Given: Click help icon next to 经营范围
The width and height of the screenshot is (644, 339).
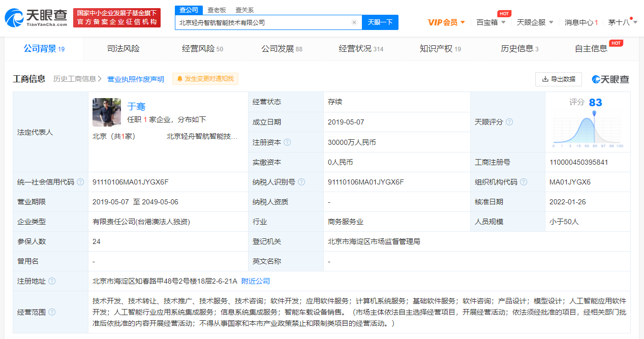Looking at the screenshot, I should pyautogui.click(x=52, y=312).
